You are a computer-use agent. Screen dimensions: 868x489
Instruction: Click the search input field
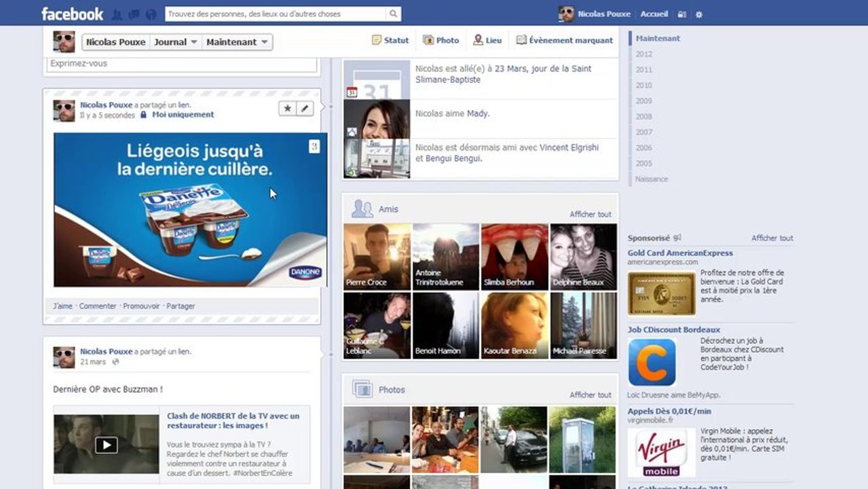pyautogui.click(x=276, y=14)
